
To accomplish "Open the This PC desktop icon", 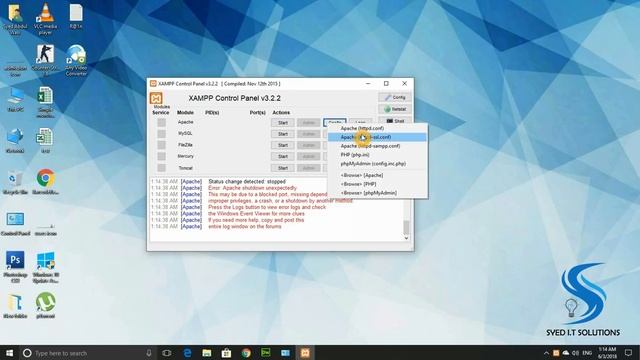I will click(16, 99).
